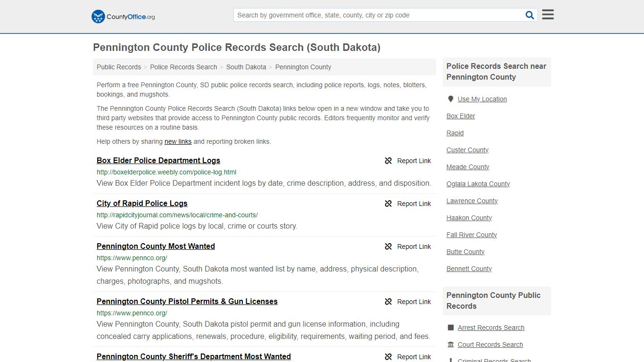Go to Public Records breadcrumb

(x=119, y=67)
